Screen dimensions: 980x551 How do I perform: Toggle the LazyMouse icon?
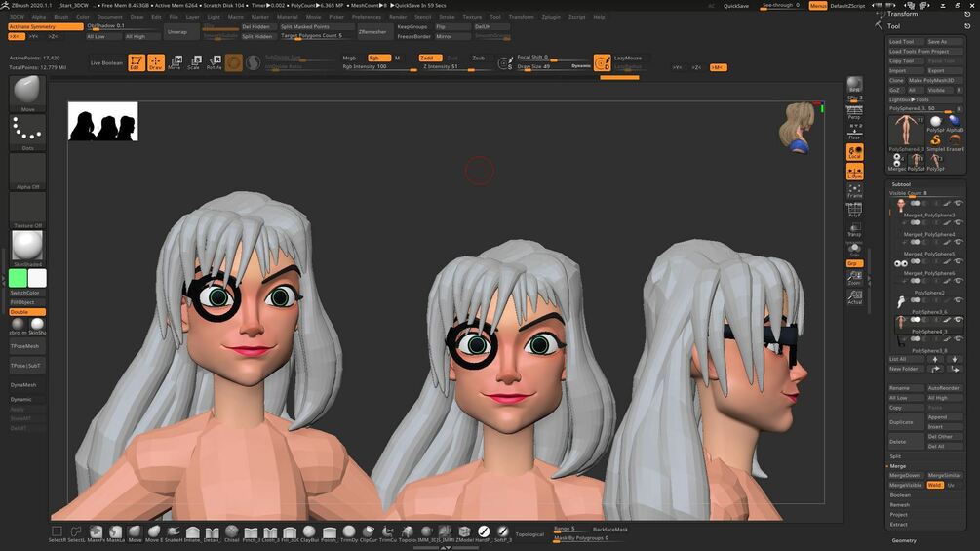point(602,62)
